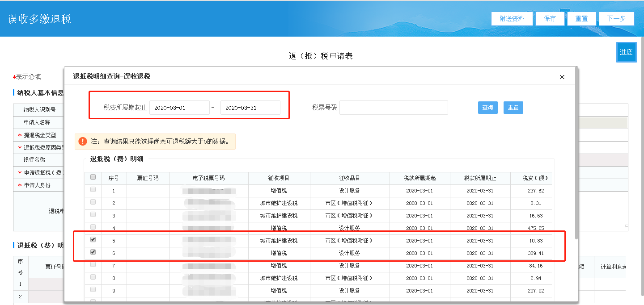Toggle the select-all checkbox in the table header

(93, 177)
